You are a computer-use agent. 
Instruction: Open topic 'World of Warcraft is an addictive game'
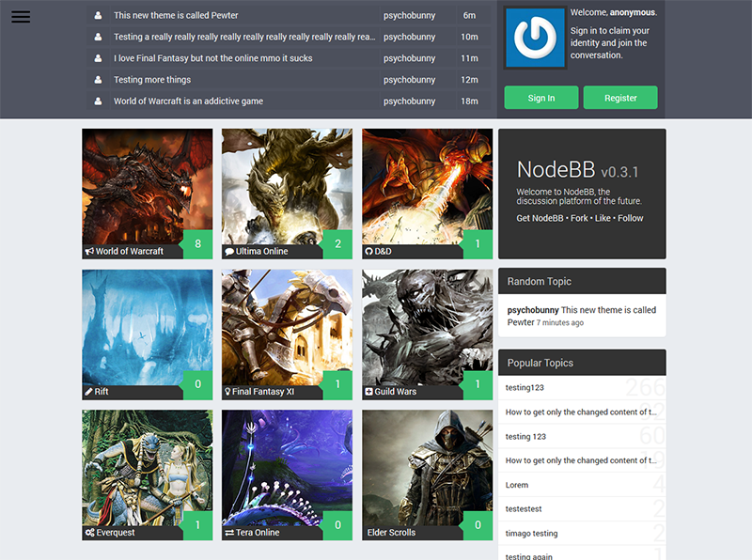pyautogui.click(x=188, y=101)
